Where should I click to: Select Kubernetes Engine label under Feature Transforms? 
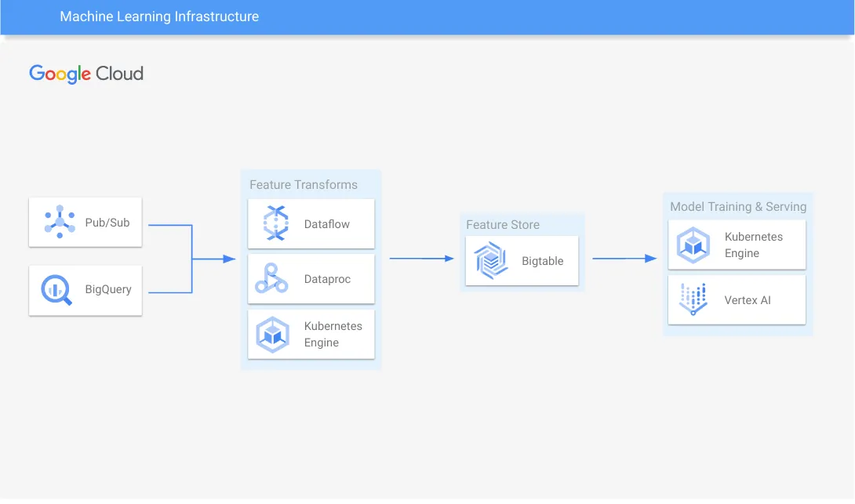coord(333,334)
